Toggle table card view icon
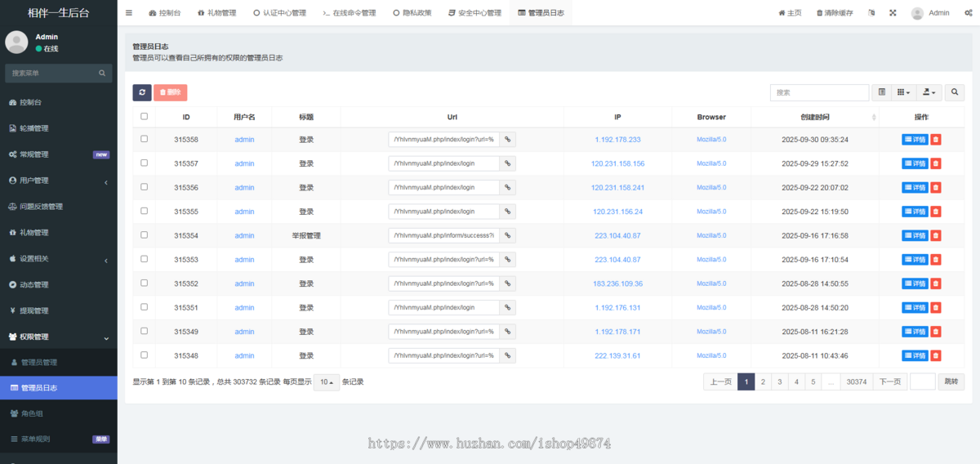The image size is (980, 464). click(881, 92)
